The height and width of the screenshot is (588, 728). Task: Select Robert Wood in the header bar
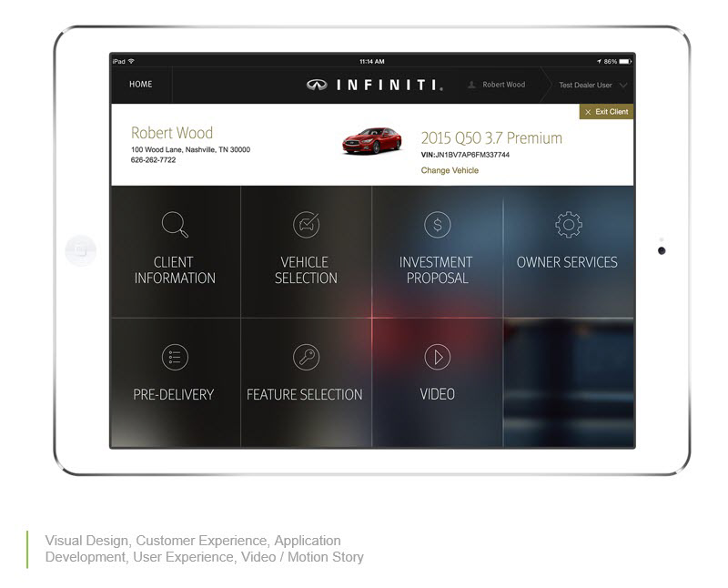coord(504,85)
